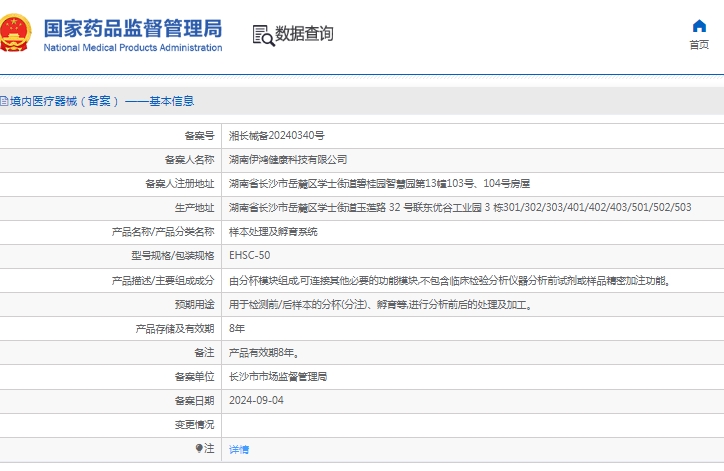Click the 数据查询 search document icon

click(x=263, y=36)
